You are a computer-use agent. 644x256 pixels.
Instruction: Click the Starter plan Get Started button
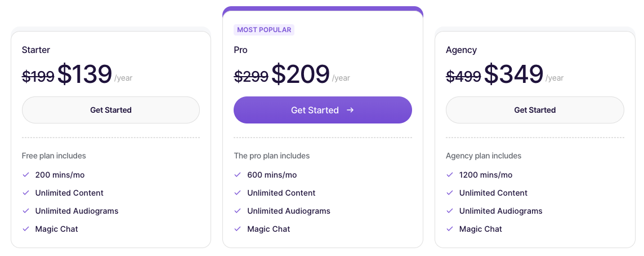(x=110, y=110)
